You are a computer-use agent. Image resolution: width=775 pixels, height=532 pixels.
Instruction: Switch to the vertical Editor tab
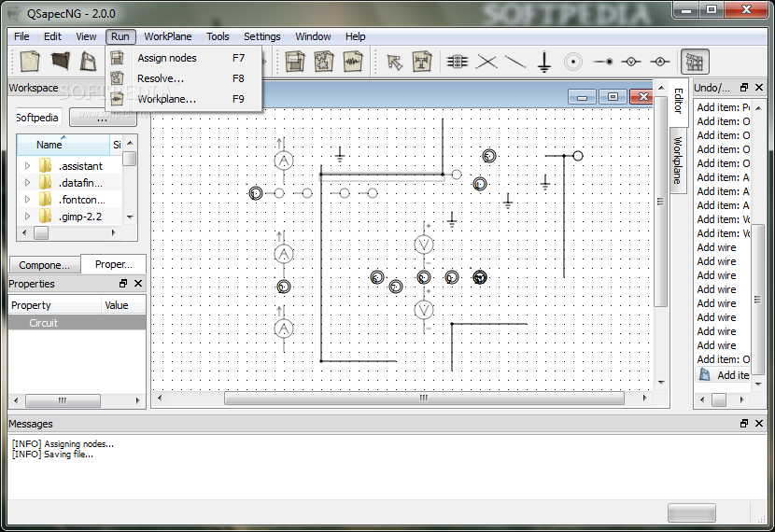[678, 102]
